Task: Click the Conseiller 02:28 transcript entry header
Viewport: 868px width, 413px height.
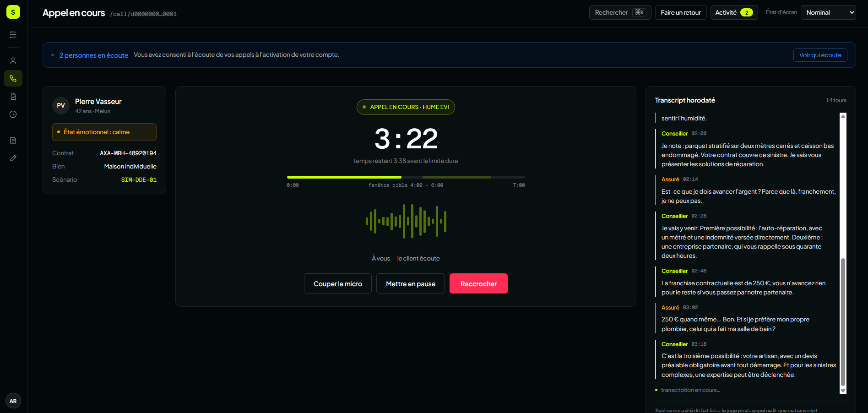Action: pyautogui.click(x=684, y=216)
